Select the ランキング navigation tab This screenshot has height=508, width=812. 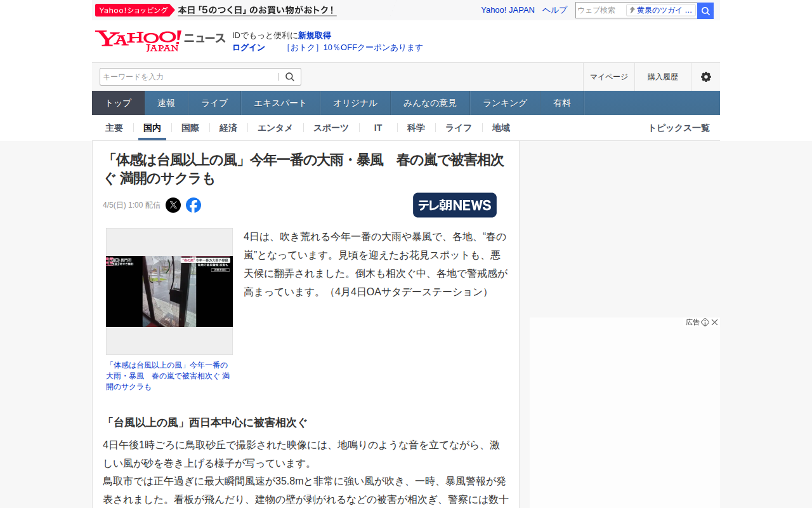(x=505, y=103)
